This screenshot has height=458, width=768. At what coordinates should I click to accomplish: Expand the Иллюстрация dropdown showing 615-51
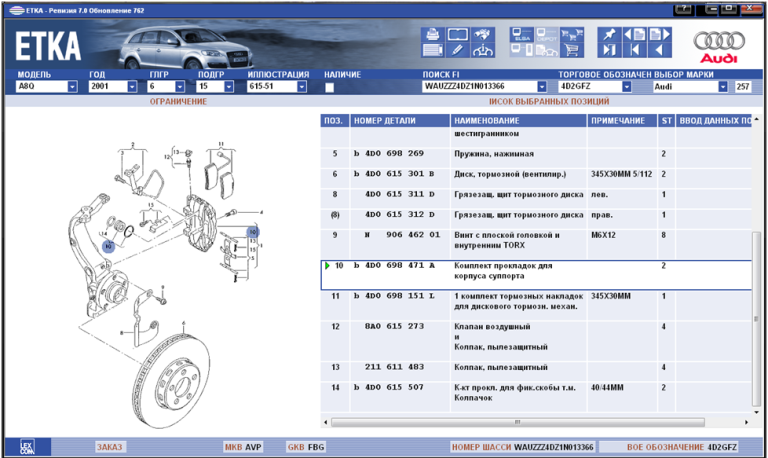pyautogui.click(x=308, y=87)
